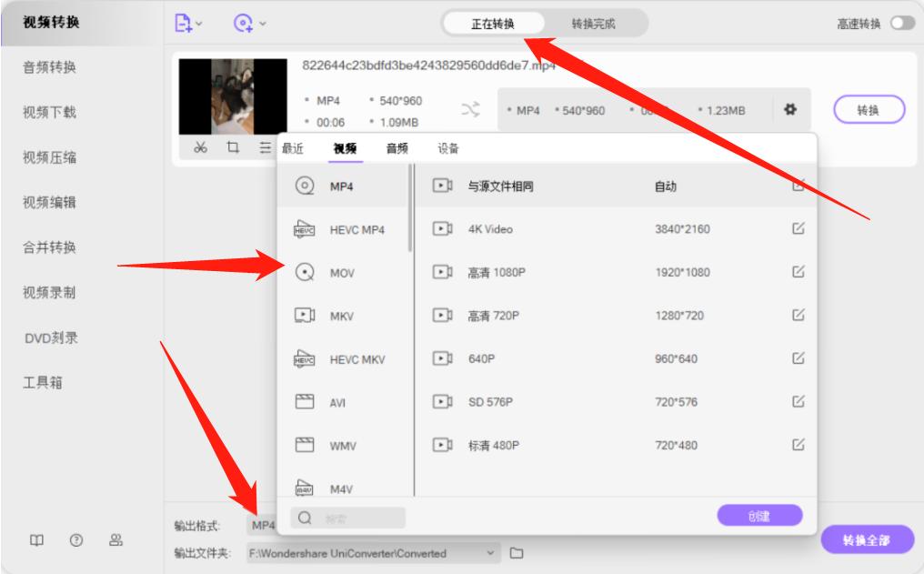
Task: Choose MKV format from the list
Action: [342, 316]
